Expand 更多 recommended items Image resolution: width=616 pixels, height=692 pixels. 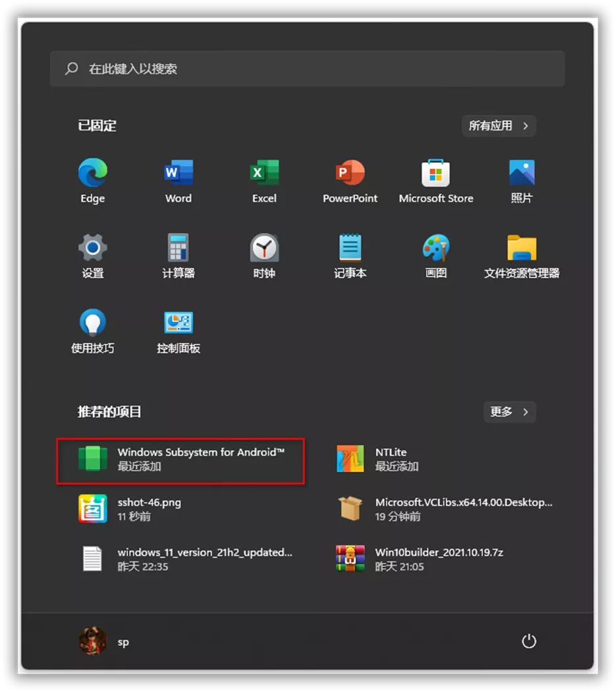coord(510,412)
